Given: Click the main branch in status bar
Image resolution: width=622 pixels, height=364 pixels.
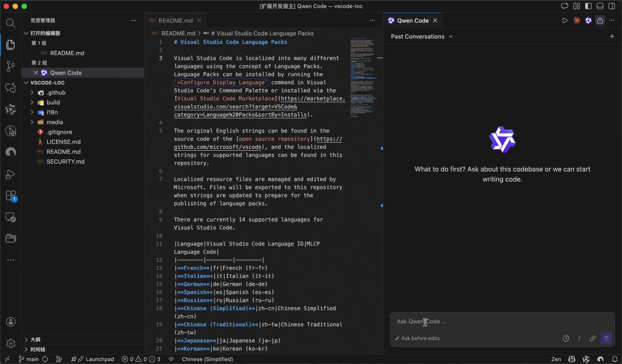Looking at the screenshot, I should [x=29, y=359].
